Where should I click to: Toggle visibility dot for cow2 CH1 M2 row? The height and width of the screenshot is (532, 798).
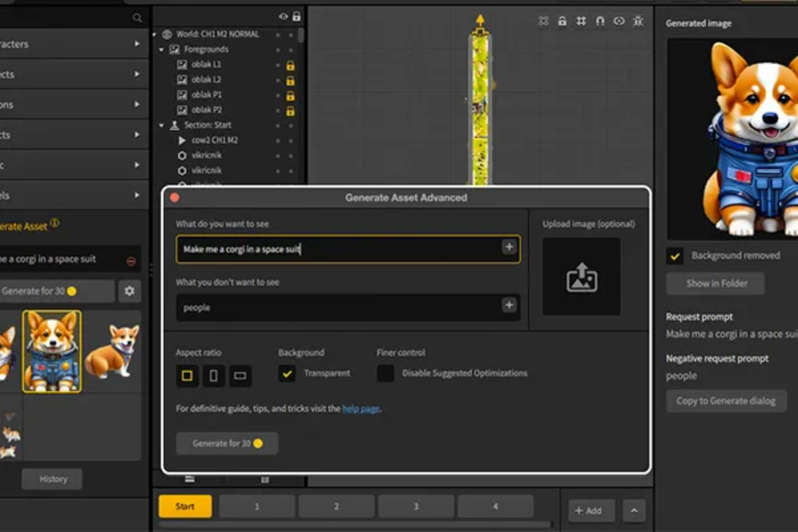[x=278, y=140]
